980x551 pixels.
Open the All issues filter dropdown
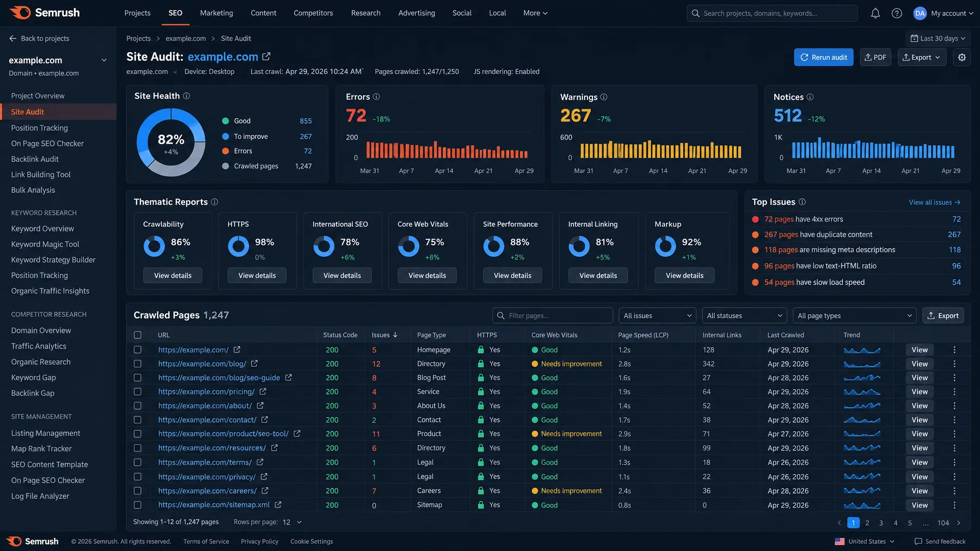click(657, 316)
